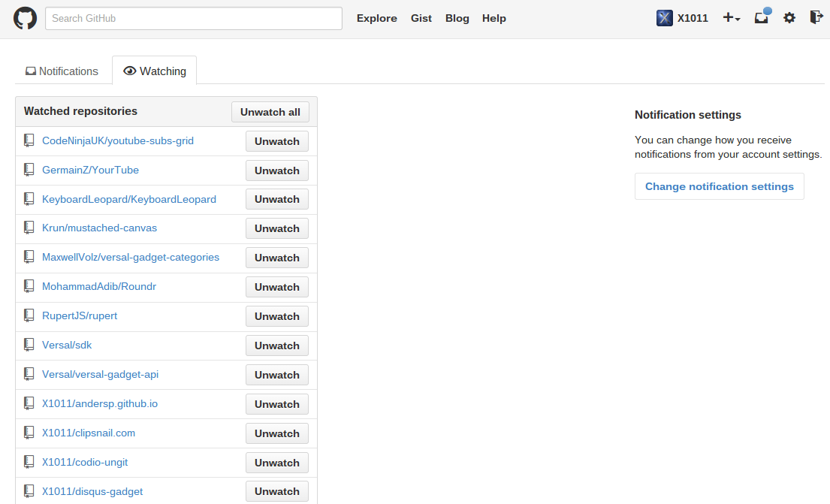830x504 pixels.
Task: Expand the plus create-new dropdown
Action: (x=731, y=18)
